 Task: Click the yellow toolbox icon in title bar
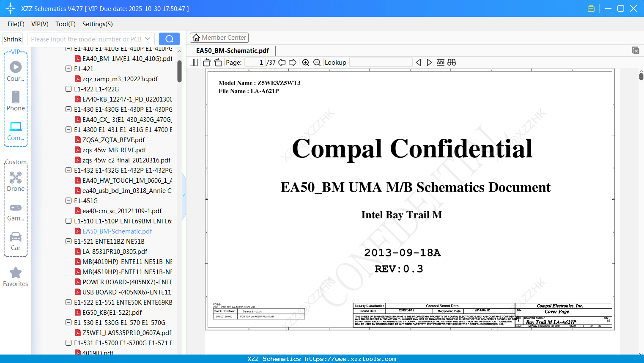pyautogui.click(x=591, y=8)
